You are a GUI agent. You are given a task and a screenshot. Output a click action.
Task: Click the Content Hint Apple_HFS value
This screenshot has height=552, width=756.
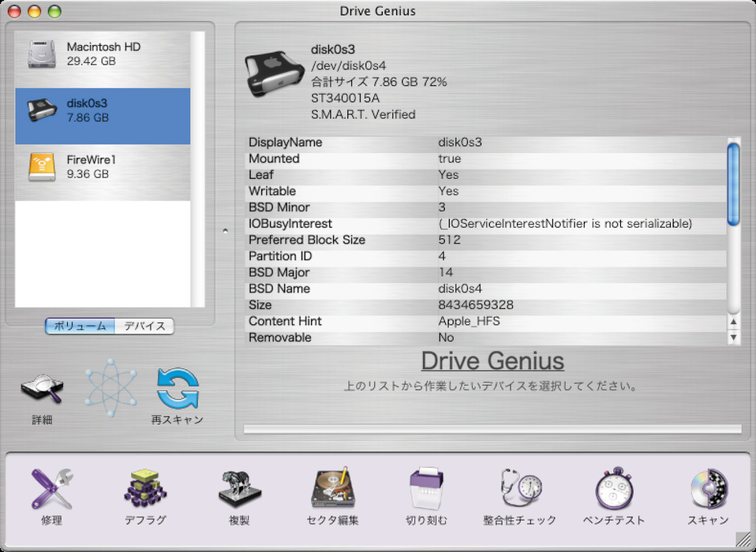coord(469,321)
